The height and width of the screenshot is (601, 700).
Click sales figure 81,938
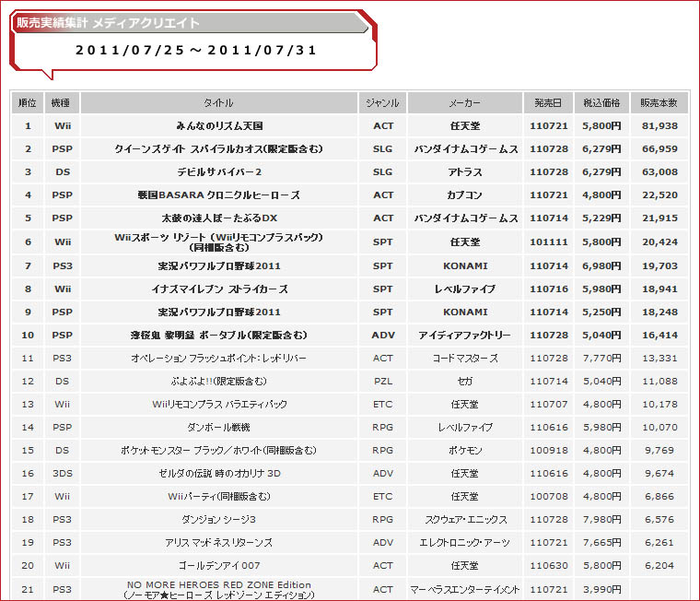pyautogui.click(x=659, y=126)
